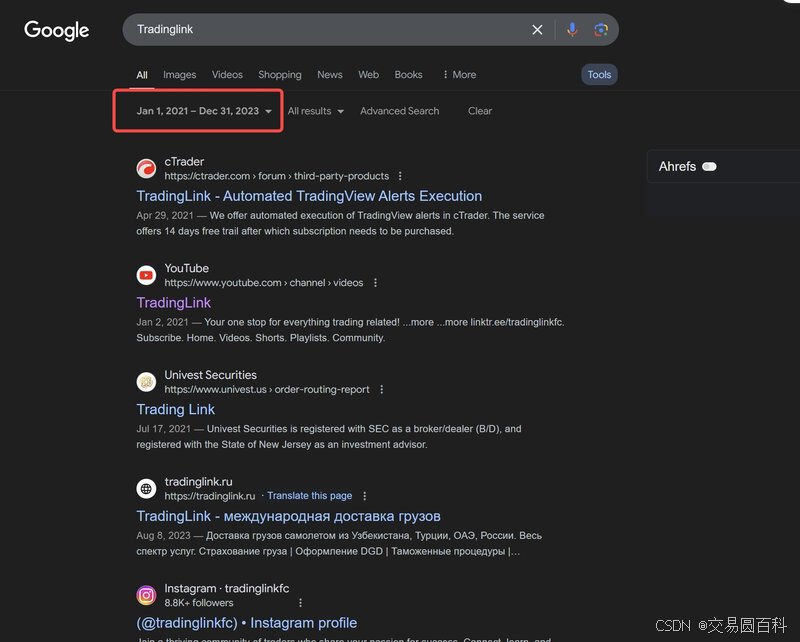Toggle the Ahrefs switch
The height and width of the screenshot is (642, 800).
coord(709,167)
